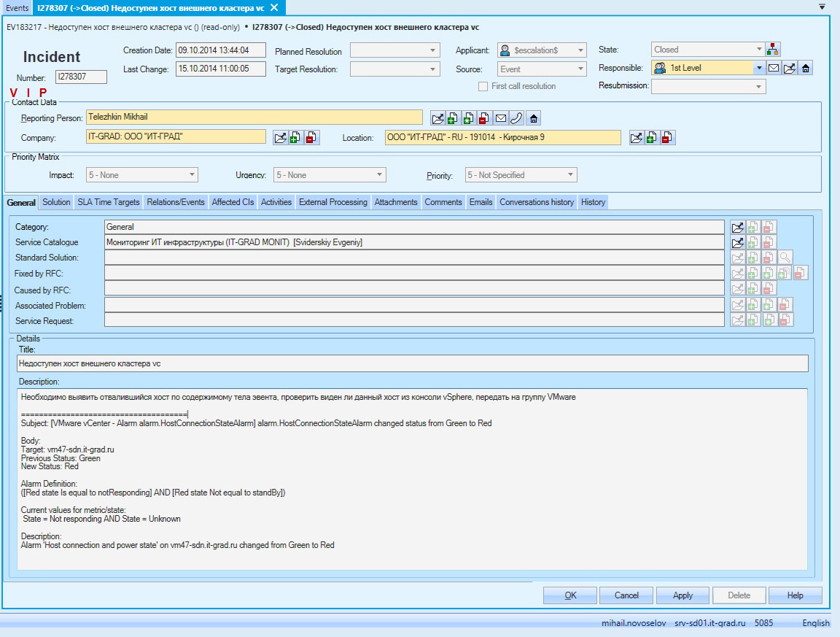Open the Category record via folder icon

coord(738,227)
